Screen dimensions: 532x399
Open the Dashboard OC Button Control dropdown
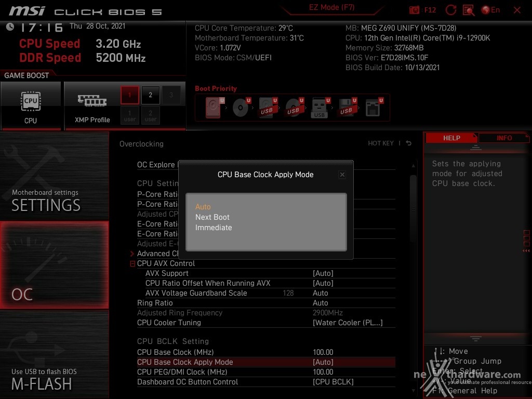(x=333, y=382)
